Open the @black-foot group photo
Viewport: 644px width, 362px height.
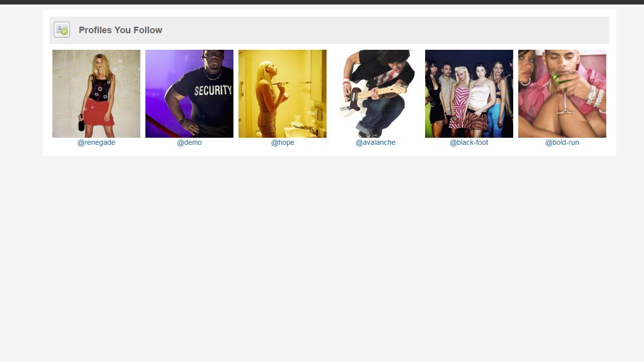click(469, 94)
